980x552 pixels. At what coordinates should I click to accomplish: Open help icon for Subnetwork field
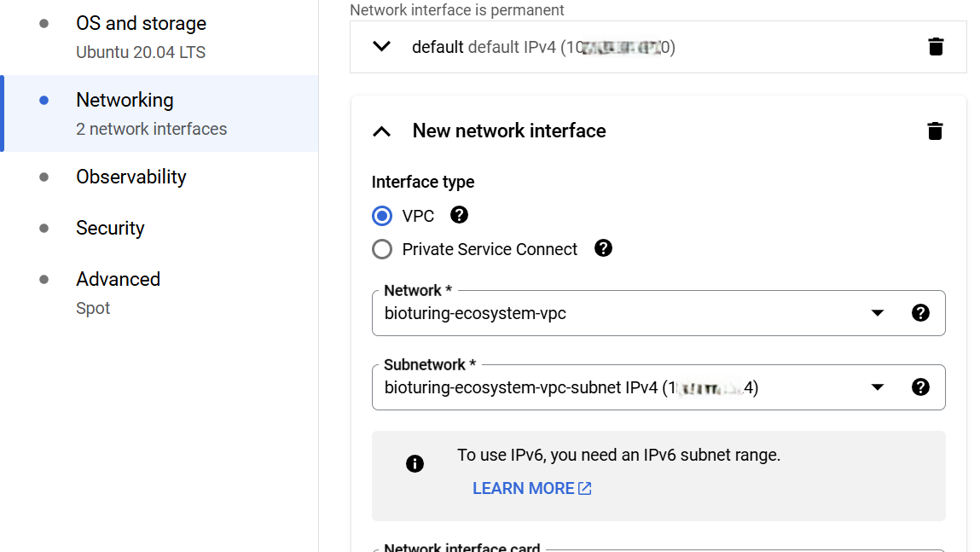920,387
